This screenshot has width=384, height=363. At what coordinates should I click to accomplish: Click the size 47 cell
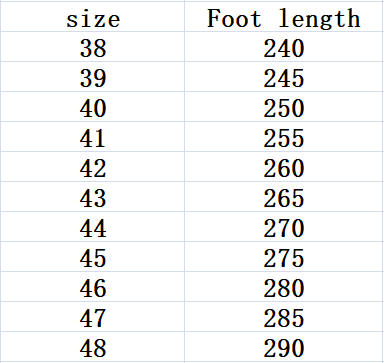tap(93, 317)
